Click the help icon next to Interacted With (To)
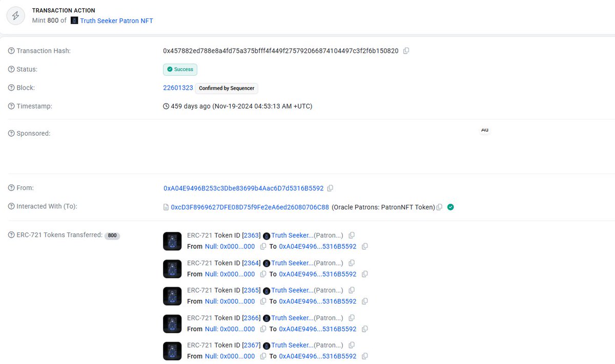615x364 pixels. tap(11, 206)
